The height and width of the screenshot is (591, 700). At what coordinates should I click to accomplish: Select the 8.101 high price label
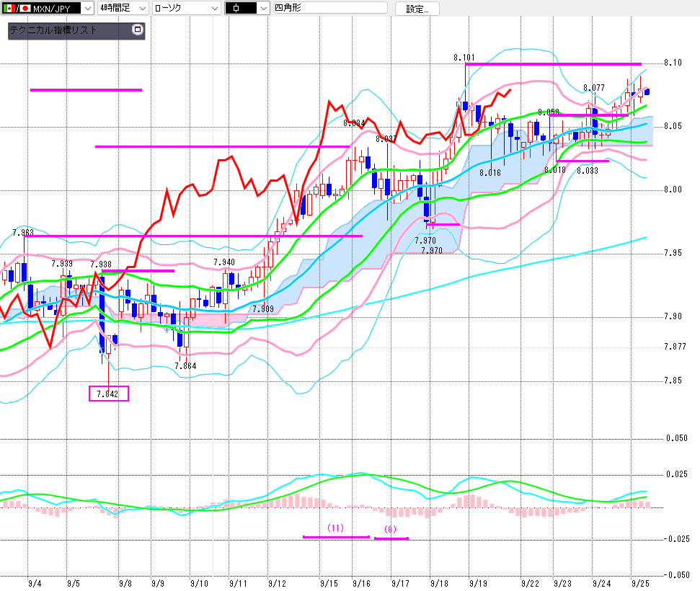click(464, 57)
